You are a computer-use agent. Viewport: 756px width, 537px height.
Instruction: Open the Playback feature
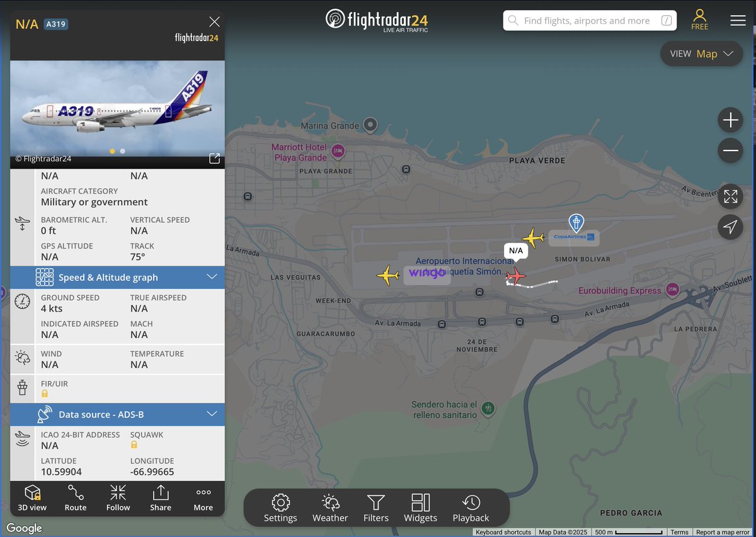pos(471,507)
